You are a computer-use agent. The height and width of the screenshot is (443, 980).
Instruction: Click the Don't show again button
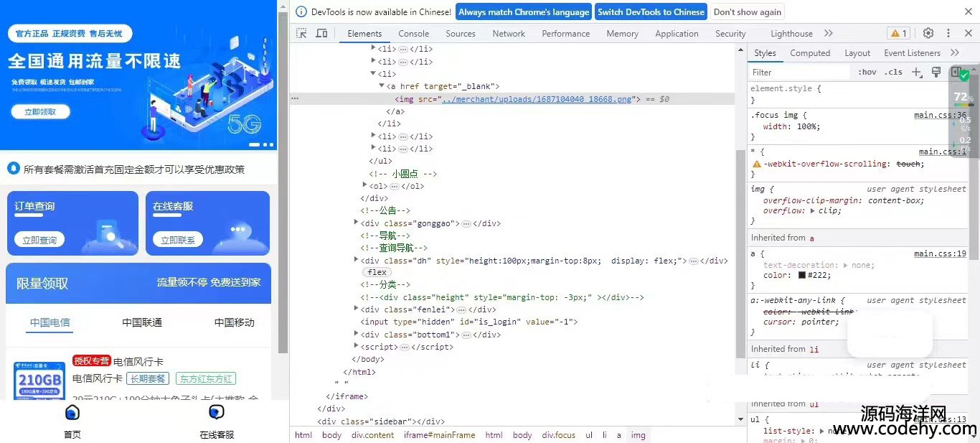click(747, 11)
